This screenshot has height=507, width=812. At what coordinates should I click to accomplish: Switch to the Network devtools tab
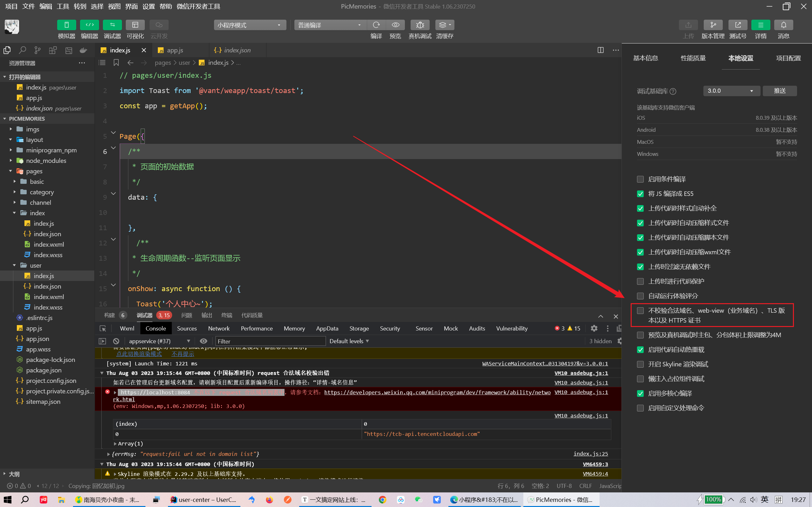219,329
